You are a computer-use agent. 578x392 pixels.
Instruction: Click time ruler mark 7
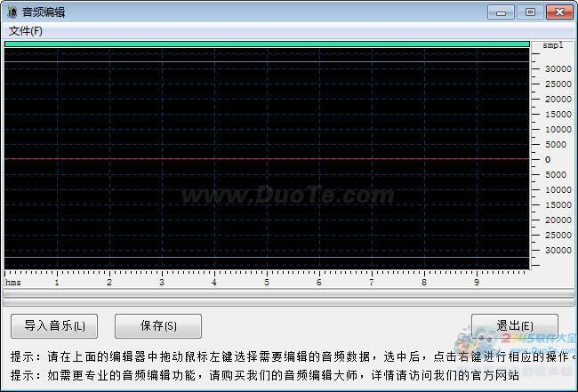pos(372,282)
